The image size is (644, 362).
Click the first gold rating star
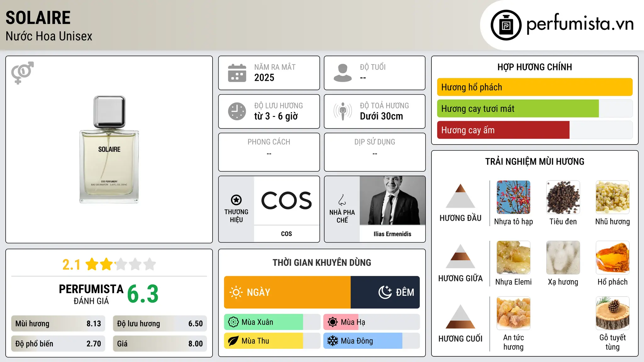tap(92, 264)
